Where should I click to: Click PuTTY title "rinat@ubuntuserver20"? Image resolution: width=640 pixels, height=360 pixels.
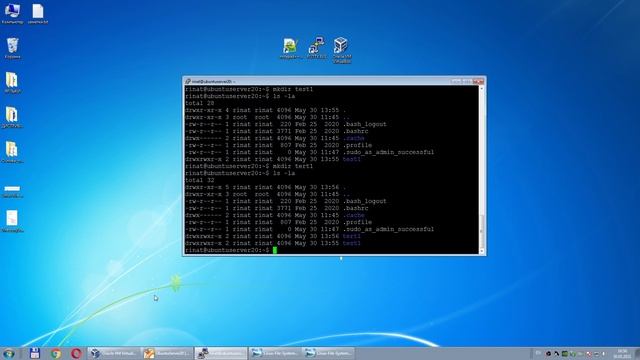[x=211, y=81]
